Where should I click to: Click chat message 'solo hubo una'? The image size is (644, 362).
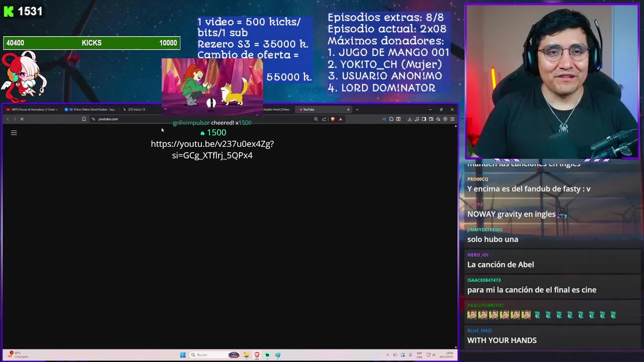click(x=493, y=239)
